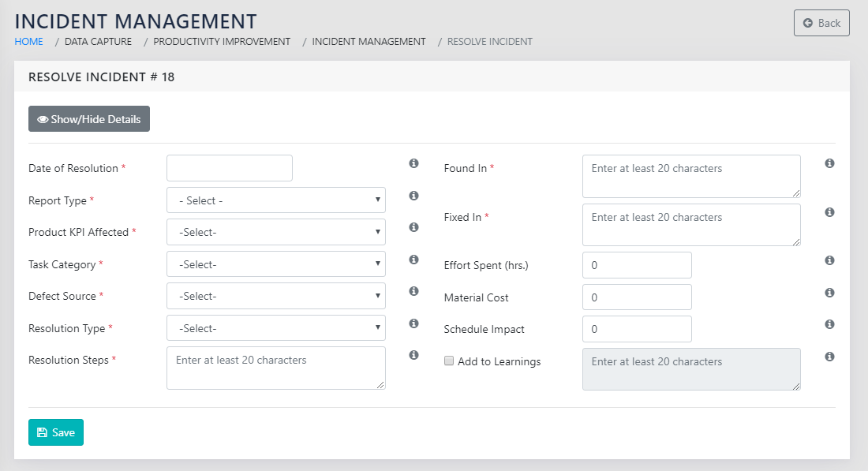
Task: Click info icon next to Report Type
Action: pyautogui.click(x=413, y=196)
